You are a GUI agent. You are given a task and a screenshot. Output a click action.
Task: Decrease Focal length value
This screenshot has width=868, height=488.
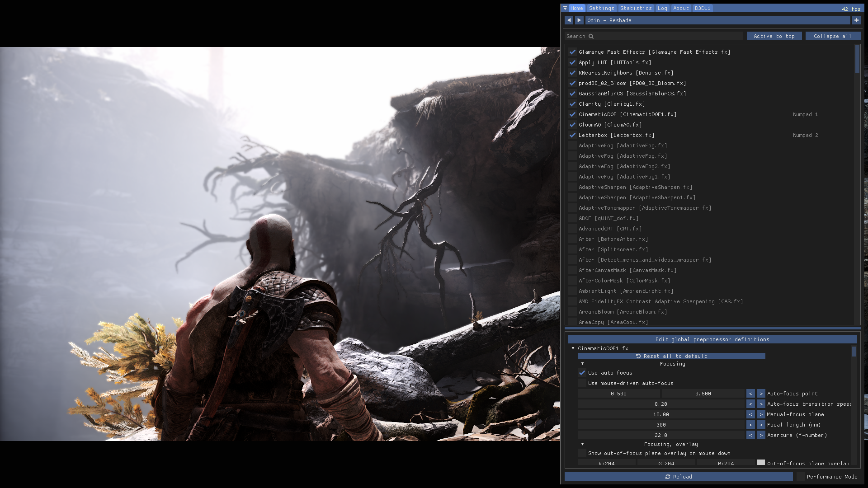[x=750, y=425]
